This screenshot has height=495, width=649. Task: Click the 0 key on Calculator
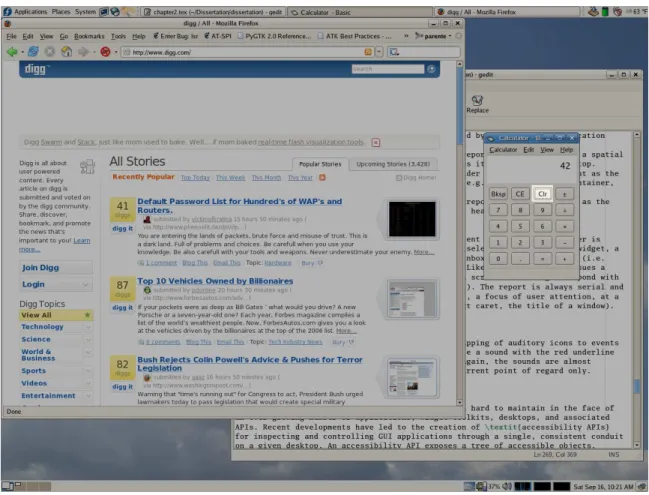(498, 259)
